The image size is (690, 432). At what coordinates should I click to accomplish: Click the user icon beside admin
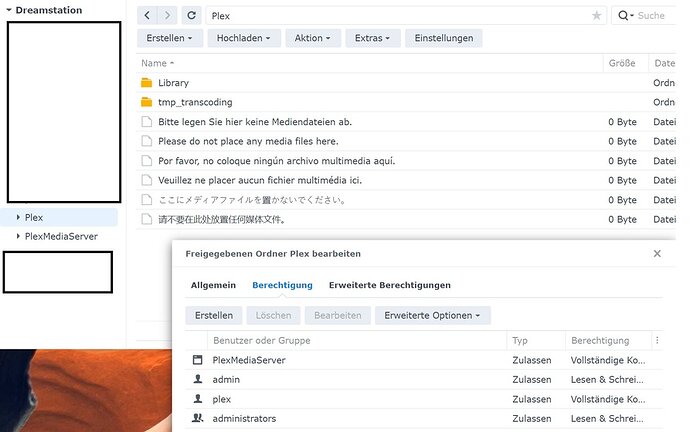coord(198,379)
